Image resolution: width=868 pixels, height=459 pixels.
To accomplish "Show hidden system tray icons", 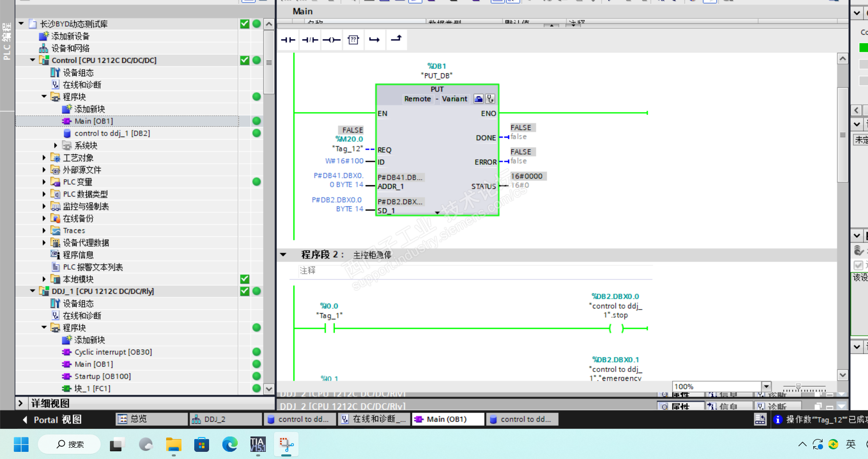I will pos(802,444).
